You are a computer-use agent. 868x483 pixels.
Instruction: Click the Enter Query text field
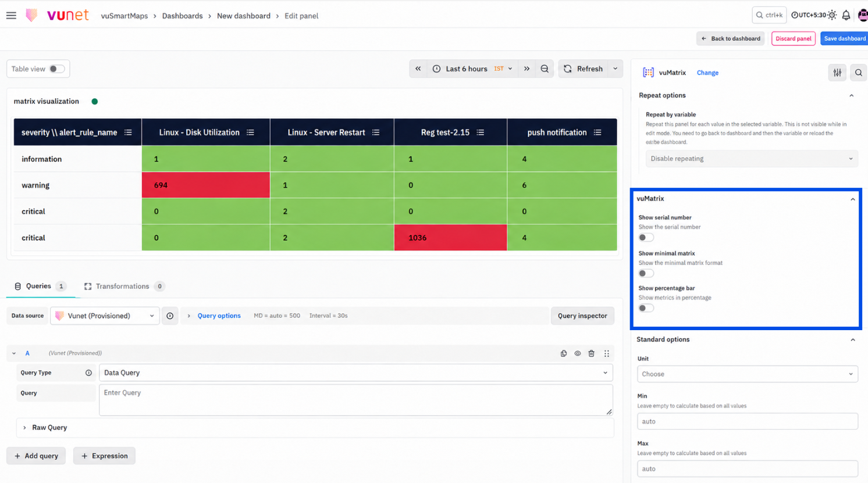[356, 400]
